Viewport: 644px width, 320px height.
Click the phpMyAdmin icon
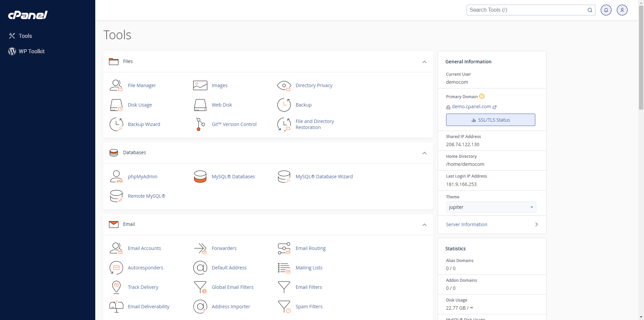(x=116, y=177)
